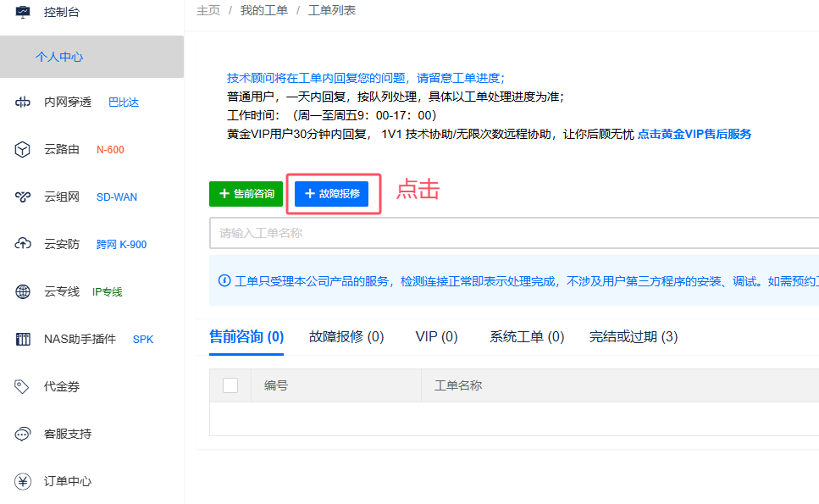Screen dimensions: 819x504
Task: Switch to the 完结或过期 (3) tab
Action: click(634, 337)
